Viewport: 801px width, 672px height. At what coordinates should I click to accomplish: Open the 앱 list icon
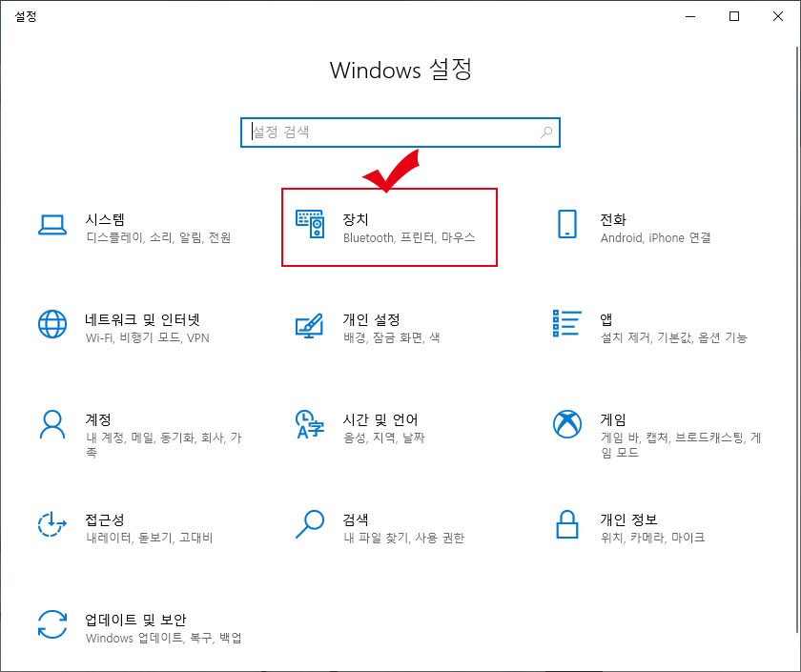pos(567,323)
